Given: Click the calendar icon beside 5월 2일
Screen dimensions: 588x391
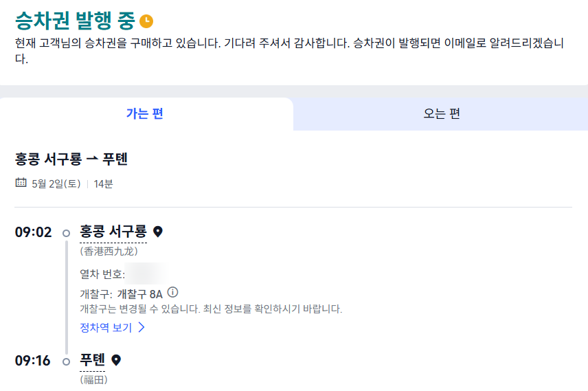Looking at the screenshot, I should (x=21, y=183).
